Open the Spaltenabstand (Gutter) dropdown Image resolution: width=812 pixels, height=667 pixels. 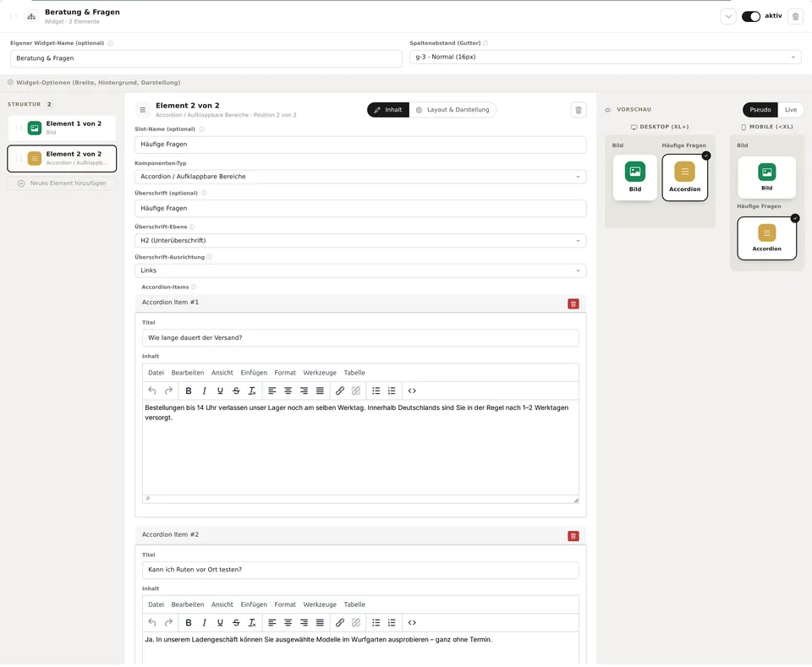tap(605, 57)
